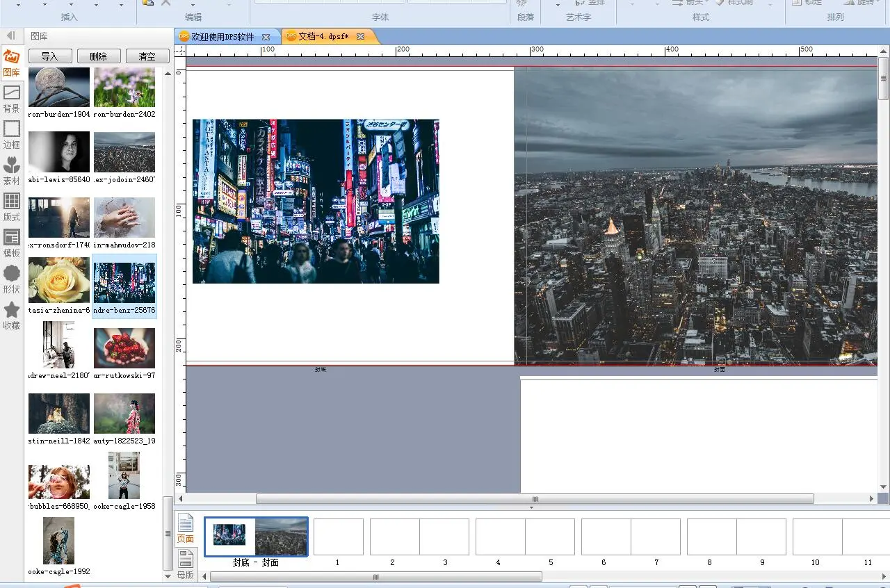890x588 pixels.
Task: Click the 导入 import button
Action: coord(50,56)
